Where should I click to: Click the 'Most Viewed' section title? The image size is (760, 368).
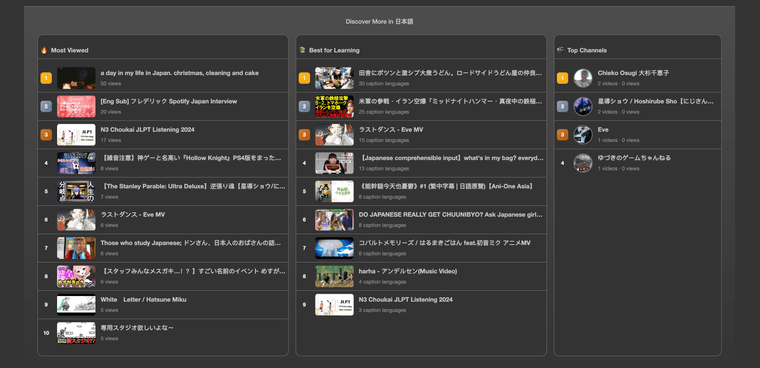69,50
